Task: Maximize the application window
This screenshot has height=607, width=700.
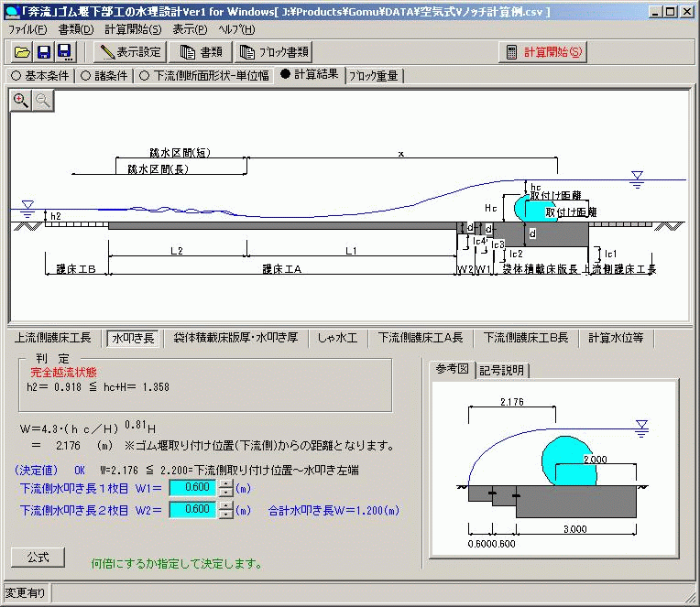Action: click(x=670, y=12)
